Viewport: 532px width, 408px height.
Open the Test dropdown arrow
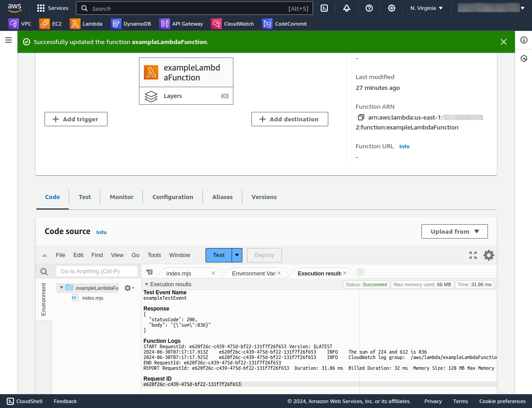237,255
